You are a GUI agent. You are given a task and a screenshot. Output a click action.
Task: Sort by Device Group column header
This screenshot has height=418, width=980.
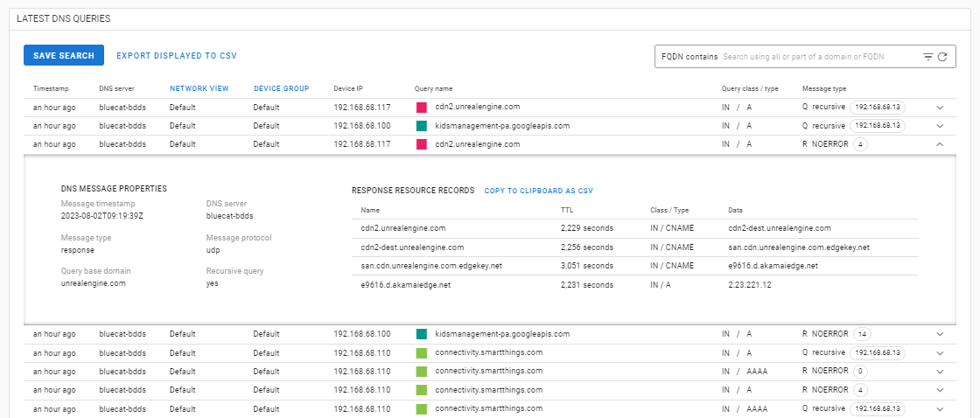click(281, 88)
